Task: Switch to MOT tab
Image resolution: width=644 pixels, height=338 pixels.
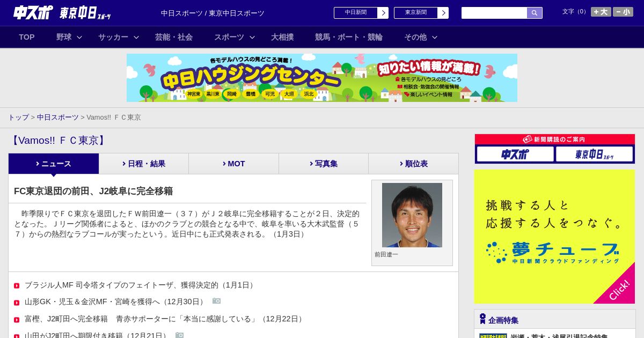Action: (233, 164)
